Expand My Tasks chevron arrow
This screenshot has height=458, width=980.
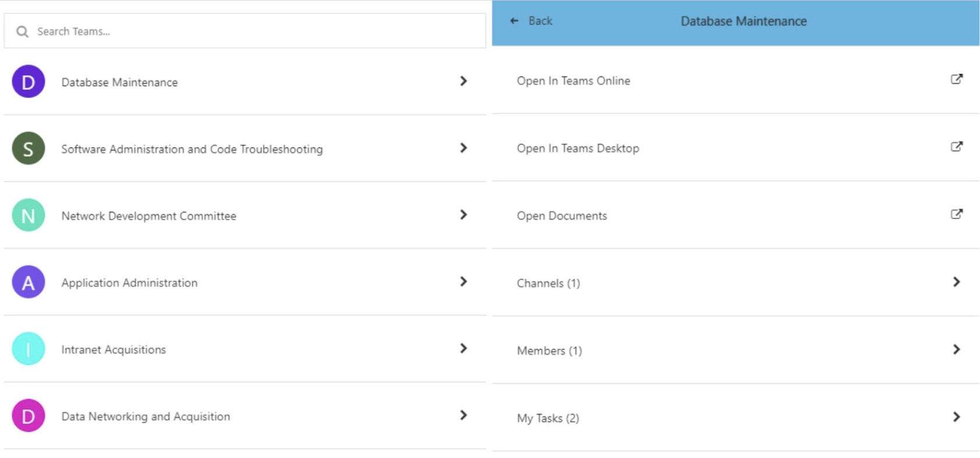click(x=957, y=417)
